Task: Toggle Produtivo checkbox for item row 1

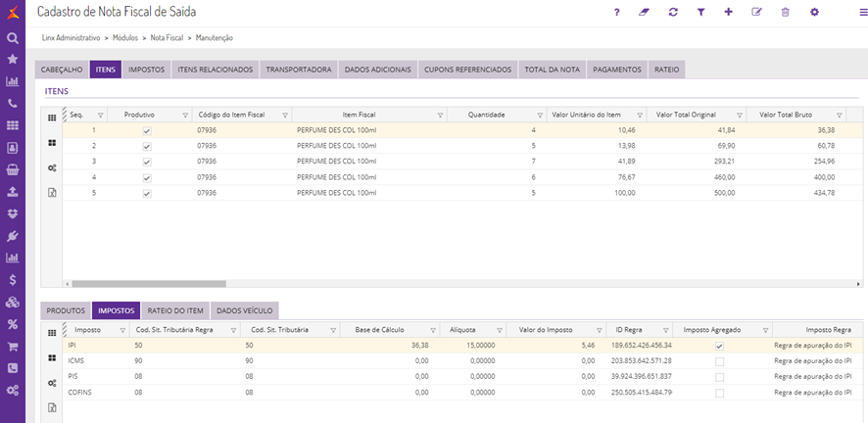Action: 147,130
